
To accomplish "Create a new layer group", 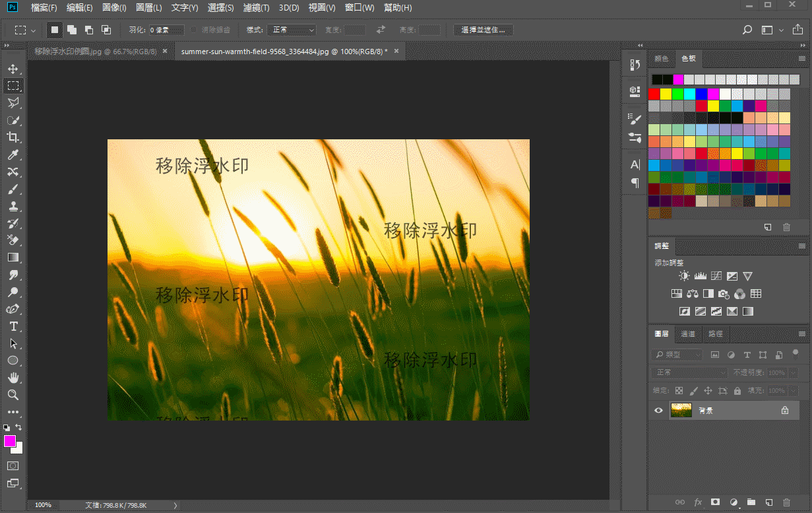I will click(751, 502).
